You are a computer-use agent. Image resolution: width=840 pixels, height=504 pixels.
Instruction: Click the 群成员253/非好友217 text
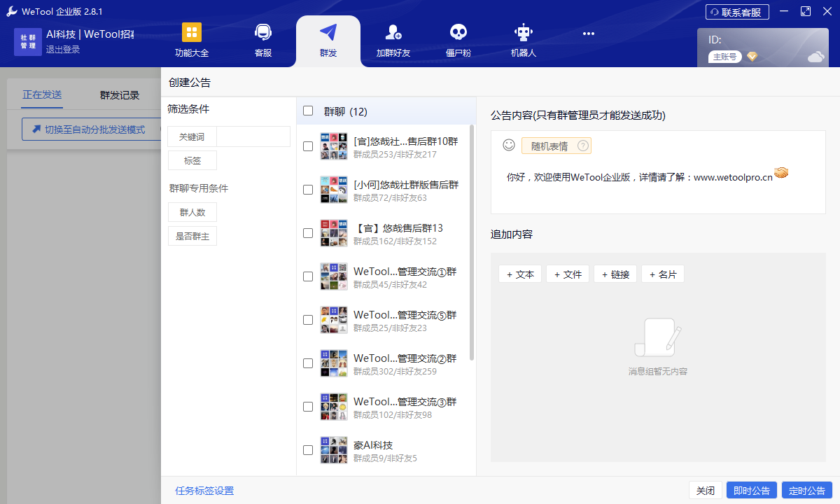[395, 155]
